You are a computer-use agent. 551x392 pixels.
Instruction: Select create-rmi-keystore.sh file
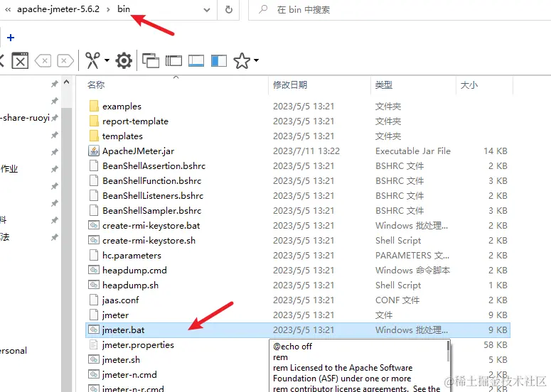pos(149,241)
